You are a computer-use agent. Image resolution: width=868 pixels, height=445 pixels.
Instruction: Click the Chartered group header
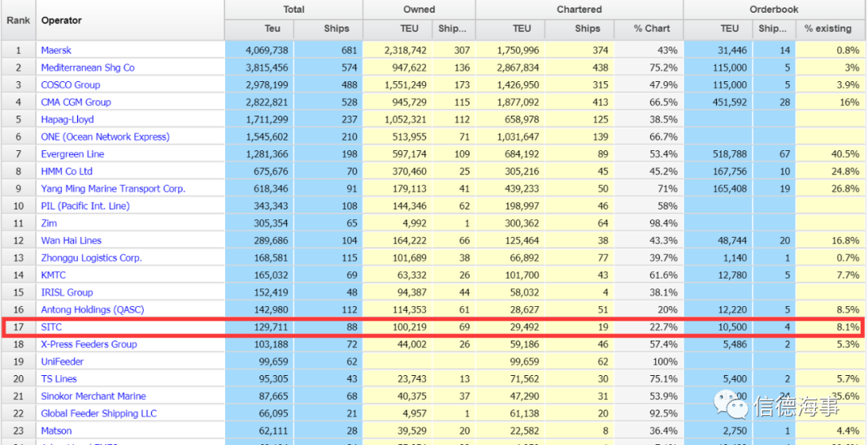[579, 10]
